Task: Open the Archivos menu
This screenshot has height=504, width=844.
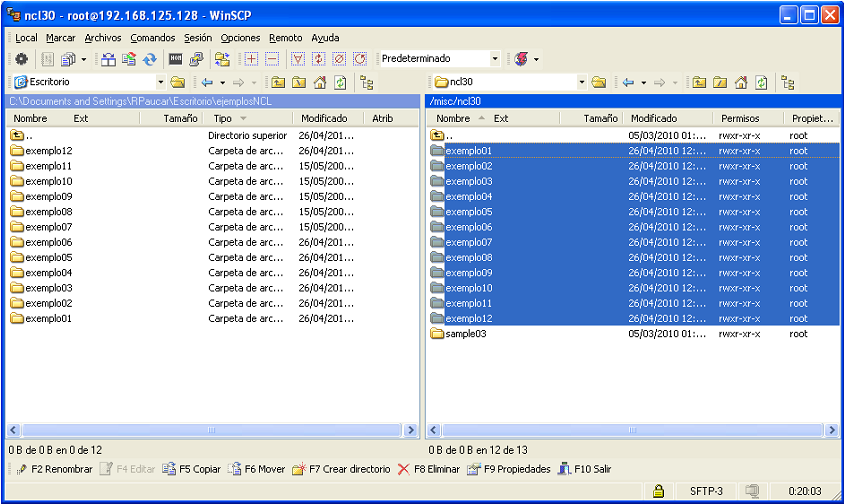Action: point(103,38)
